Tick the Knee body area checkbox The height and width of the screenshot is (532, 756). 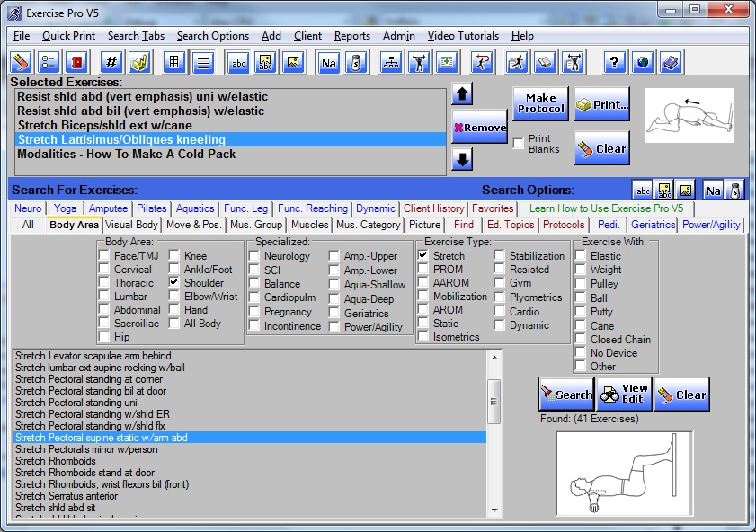coord(174,255)
